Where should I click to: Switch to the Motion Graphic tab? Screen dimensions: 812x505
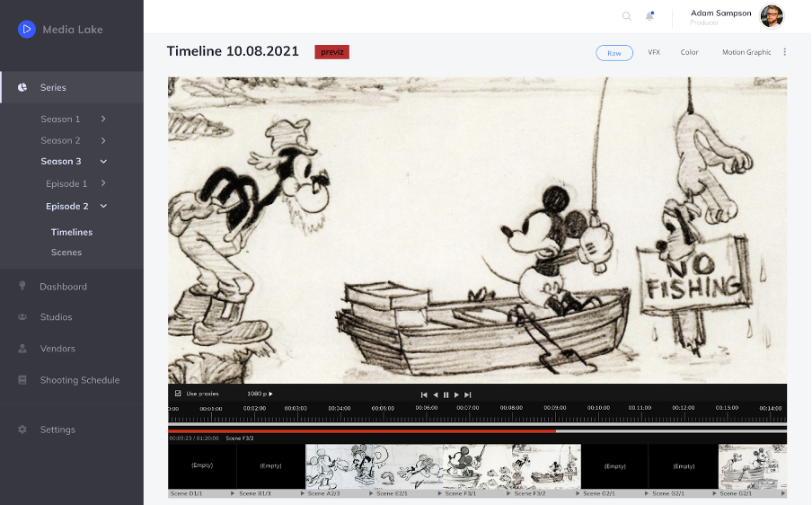(746, 52)
